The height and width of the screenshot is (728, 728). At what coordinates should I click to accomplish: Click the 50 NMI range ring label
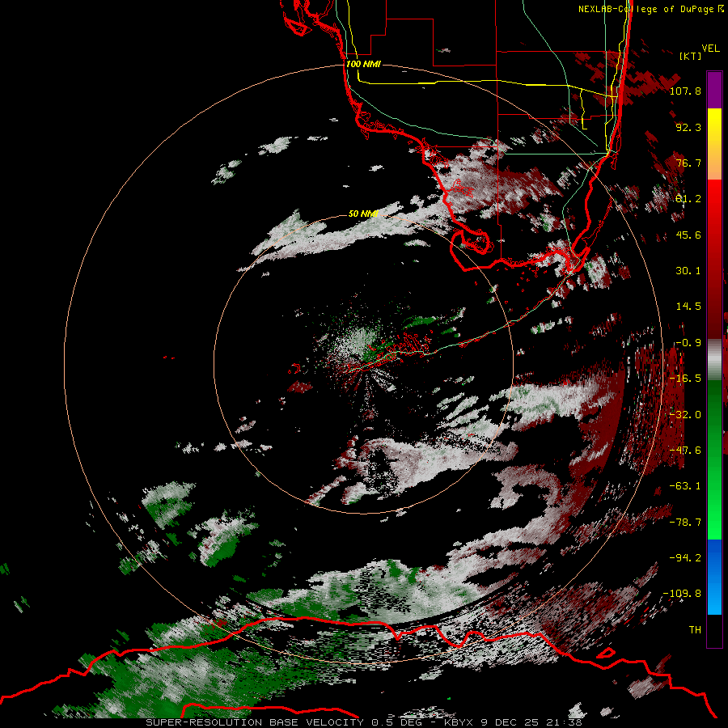pyautogui.click(x=363, y=214)
